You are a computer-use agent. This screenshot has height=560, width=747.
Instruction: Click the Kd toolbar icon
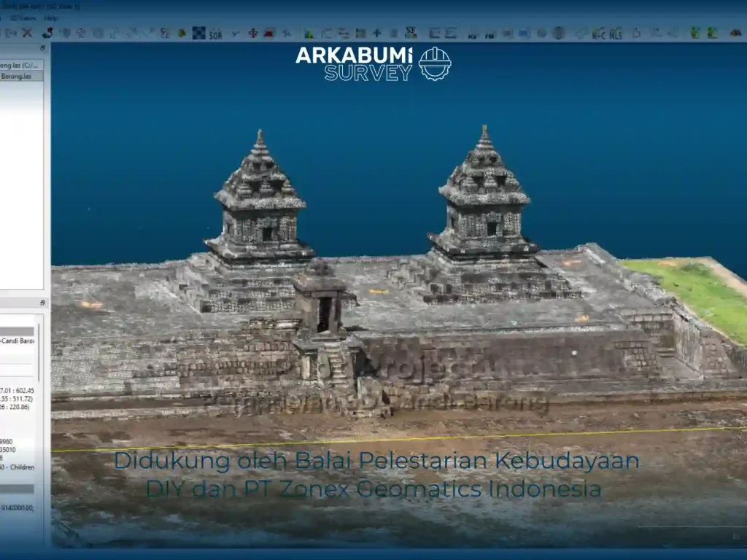(x=472, y=35)
